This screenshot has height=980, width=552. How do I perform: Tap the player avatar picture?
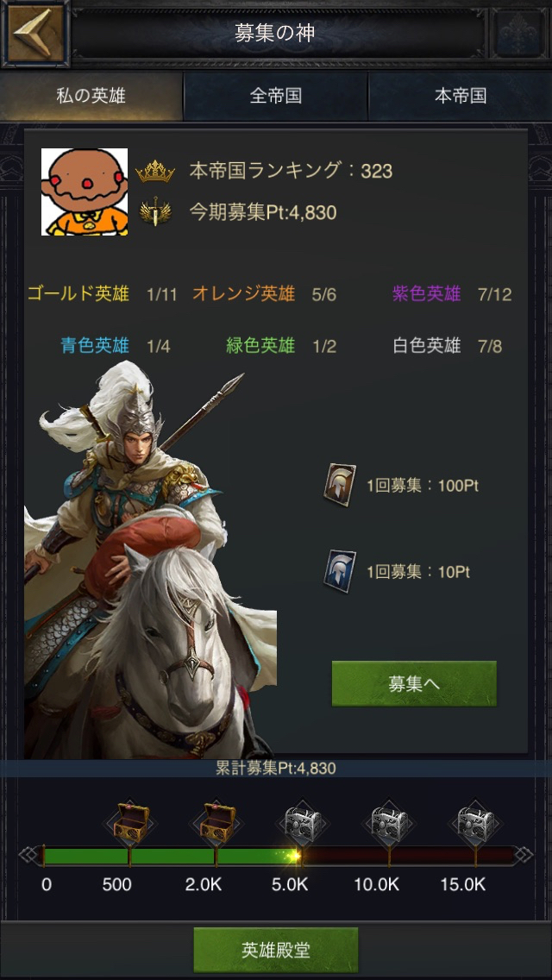coord(85,192)
